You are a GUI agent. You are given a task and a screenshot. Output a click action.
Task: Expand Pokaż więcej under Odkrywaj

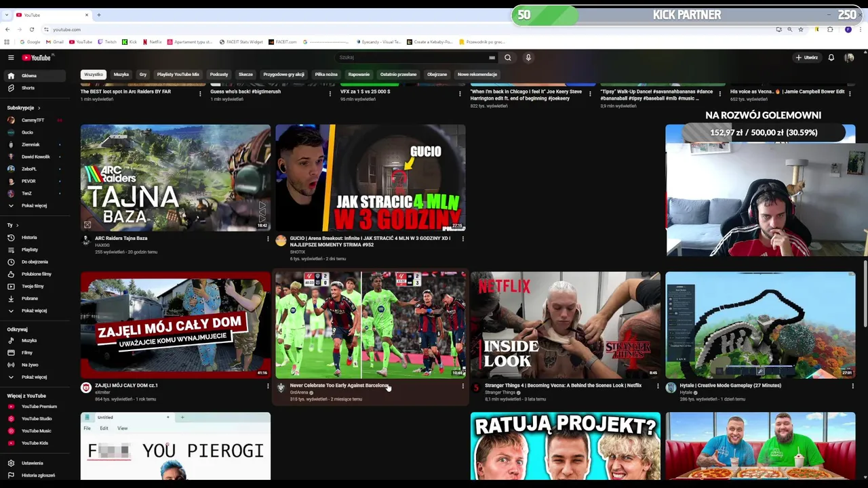coord(34,377)
